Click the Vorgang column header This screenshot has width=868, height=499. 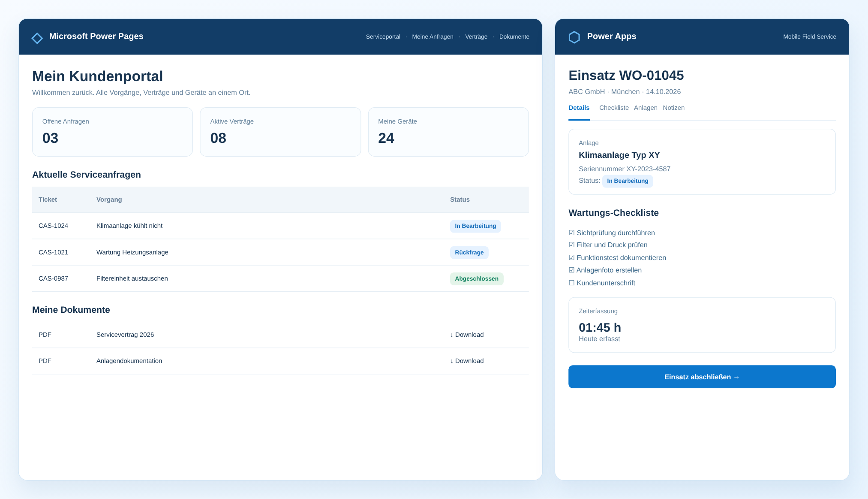coord(109,200)
